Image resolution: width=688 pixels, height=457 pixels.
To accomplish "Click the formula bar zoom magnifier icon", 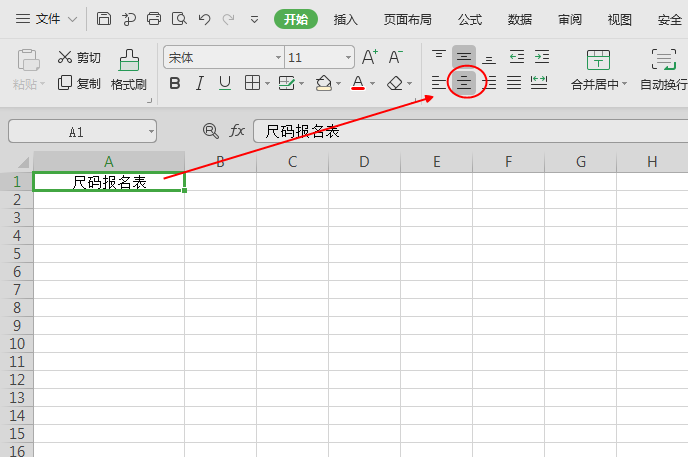I will pos(211,131).
